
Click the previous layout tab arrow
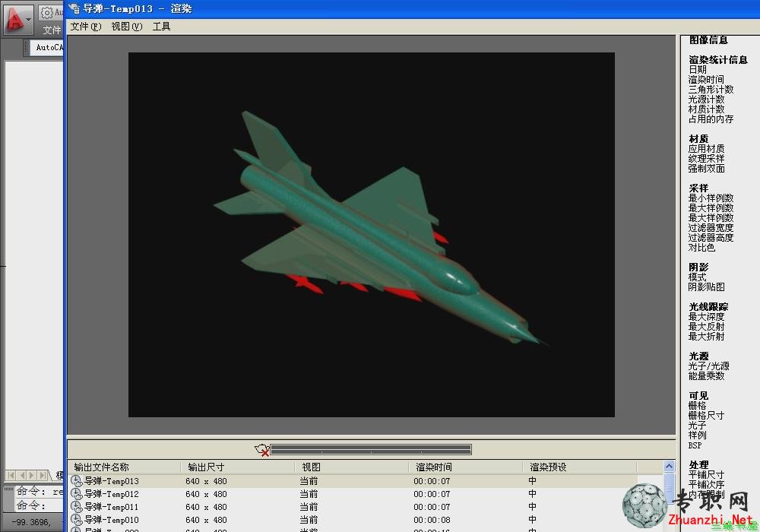(x=22, y=475)
